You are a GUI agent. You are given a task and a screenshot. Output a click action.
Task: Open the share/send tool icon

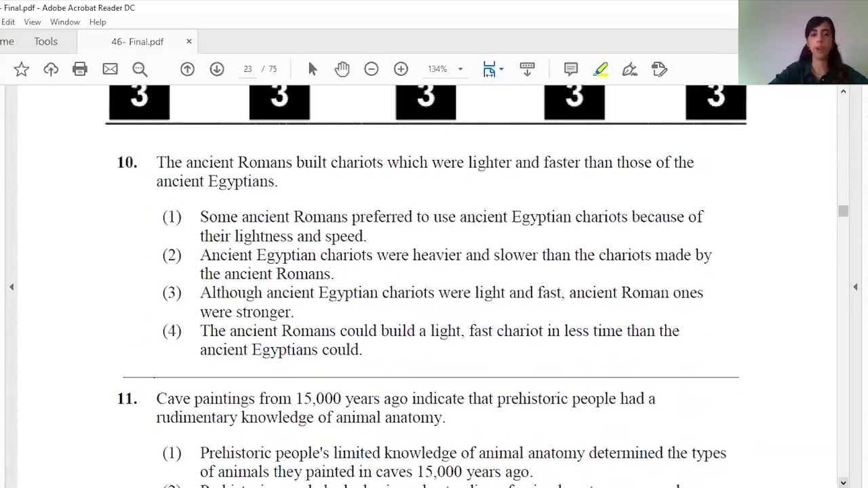(659, 69)
